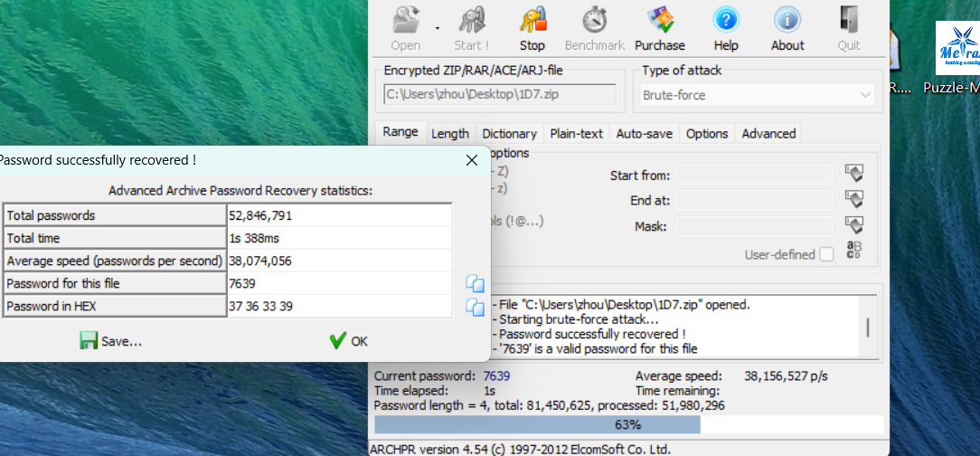Image resolution: width=980 pixels, height=456 pixels.
Task: Stop the running attack
Action: pyautogui.click(x=532, y=28)
